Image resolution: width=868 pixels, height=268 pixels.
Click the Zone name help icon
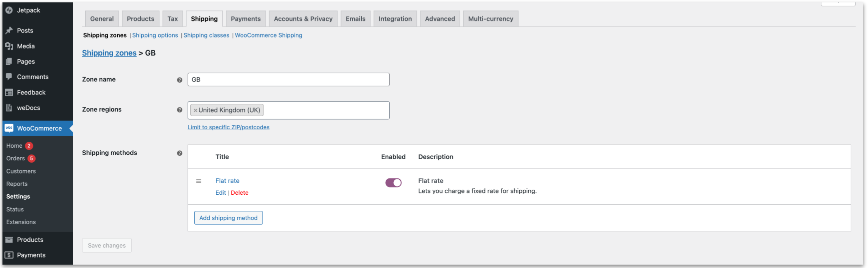[180, 80]
